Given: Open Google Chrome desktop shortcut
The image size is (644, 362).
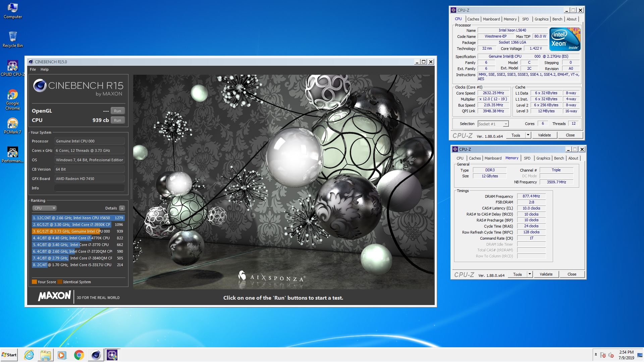Looking at the screenshot, I should (12, 100).
